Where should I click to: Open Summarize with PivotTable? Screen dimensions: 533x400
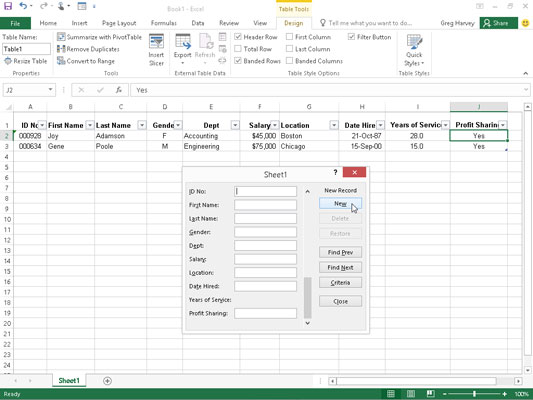(x=99, y=37)
